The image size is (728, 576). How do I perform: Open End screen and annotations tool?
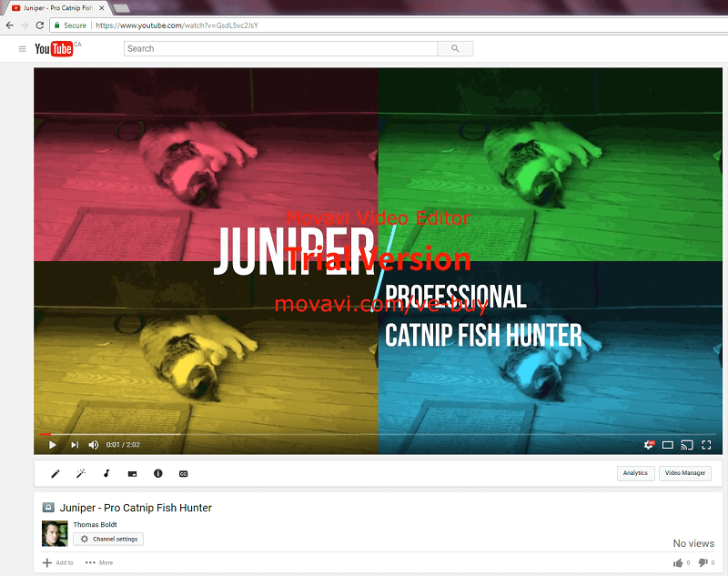point(132,474)
